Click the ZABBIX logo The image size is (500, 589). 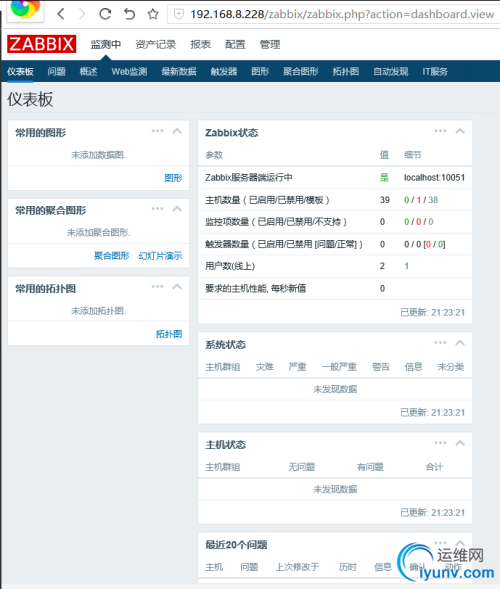tap(42, 44)
